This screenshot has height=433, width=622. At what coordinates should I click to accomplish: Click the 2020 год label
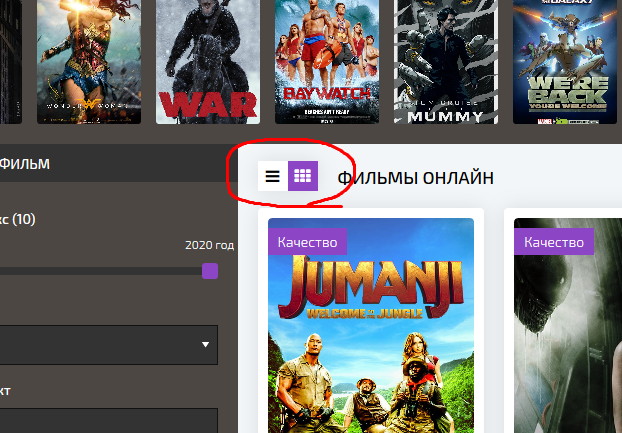[209, 245]
